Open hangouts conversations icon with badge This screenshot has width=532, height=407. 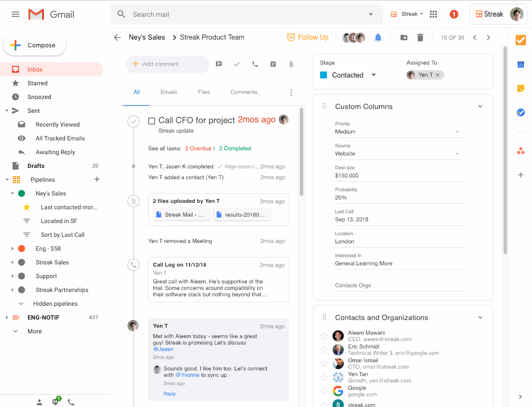(55, 401)
